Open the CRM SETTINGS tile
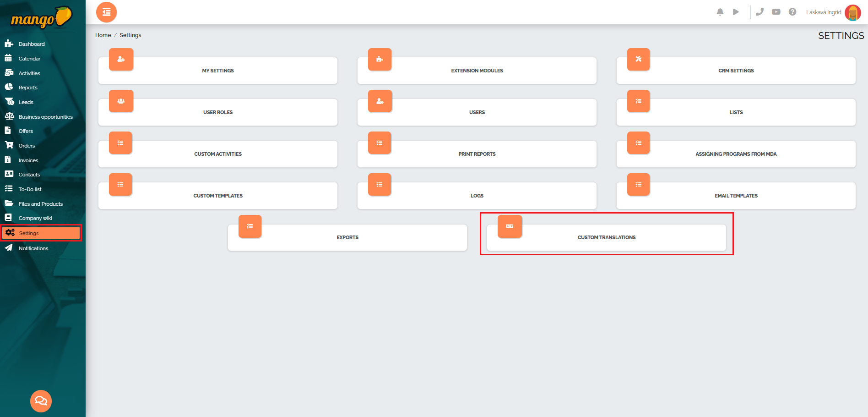The width and height of the screenshot is (868, 417). coord(736,71)
